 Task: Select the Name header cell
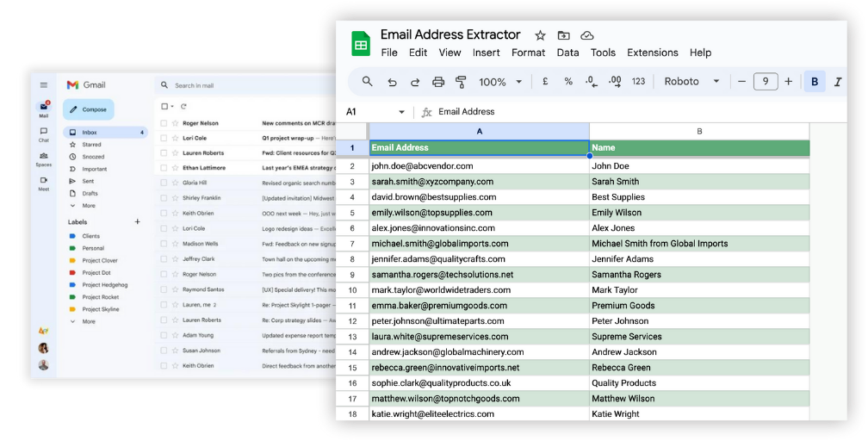[699, 148]
